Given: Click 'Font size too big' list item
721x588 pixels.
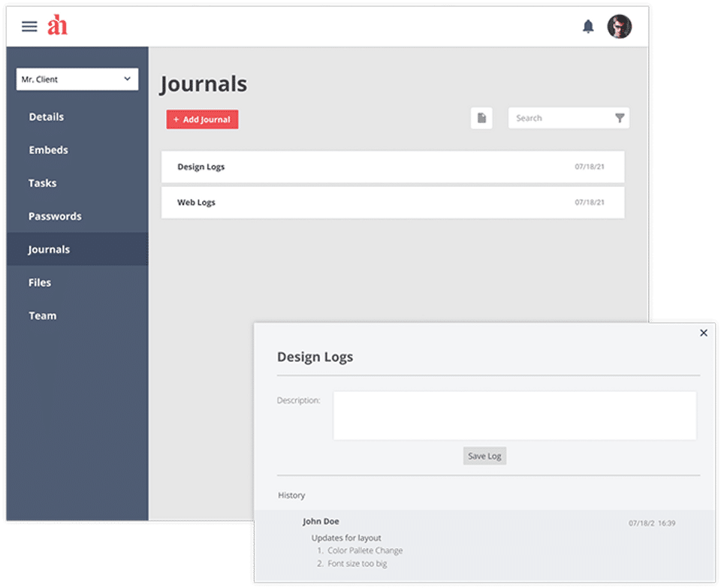Looking at the screenshot, I should 357,564.
